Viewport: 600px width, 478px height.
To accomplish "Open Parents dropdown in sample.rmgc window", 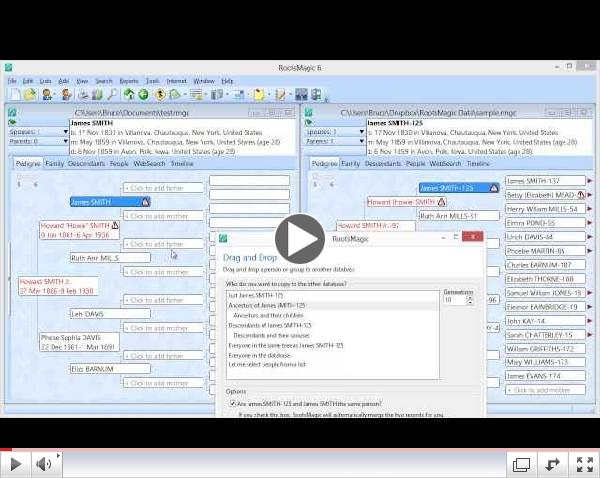I will [362, 141].
